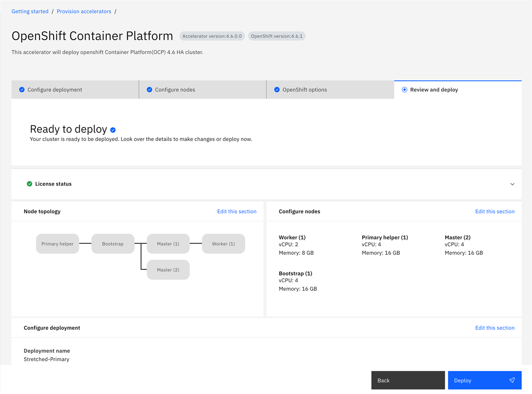Expand License status with the chevron
The image size is (532, 394).
[x=512, y=184]
